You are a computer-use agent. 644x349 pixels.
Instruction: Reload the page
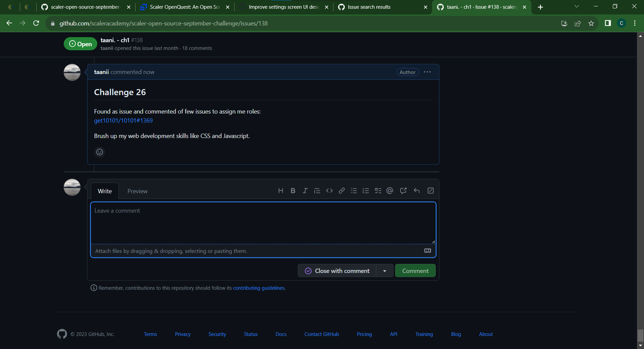(x=36, y=24)
